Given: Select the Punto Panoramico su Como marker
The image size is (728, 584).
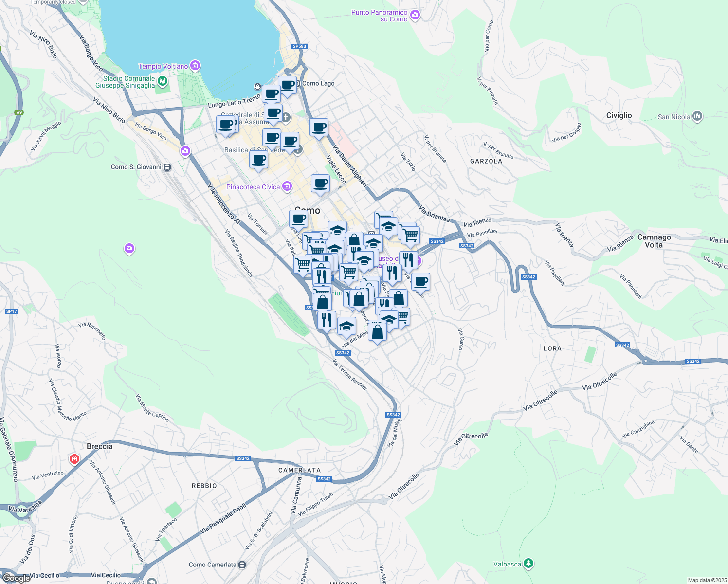Looking at the screenshot, I should click(414, 15).
